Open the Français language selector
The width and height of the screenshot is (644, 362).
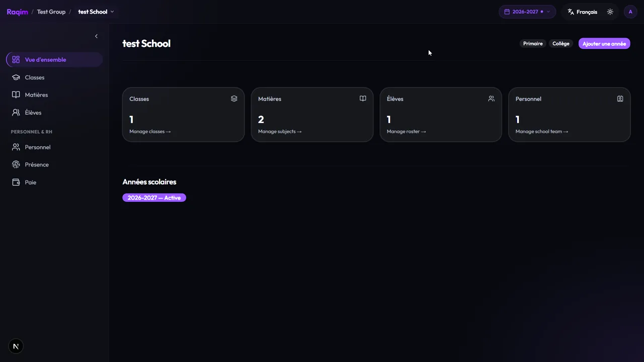pos(582,12)
